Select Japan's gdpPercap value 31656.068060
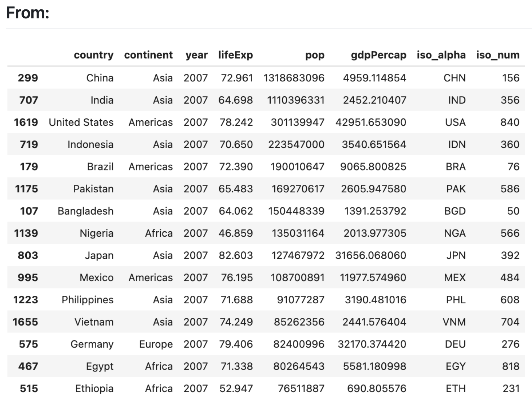Image resolution: width=532 pixels, height=402 pixels. pyautogui.click(x=371, y=255)
